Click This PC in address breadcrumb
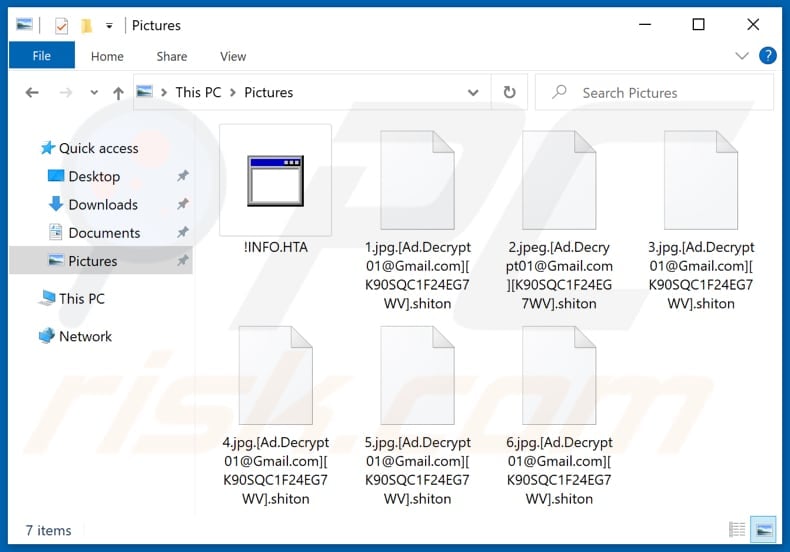The height and width of the screenshot is (552, 790). (198, 93)
